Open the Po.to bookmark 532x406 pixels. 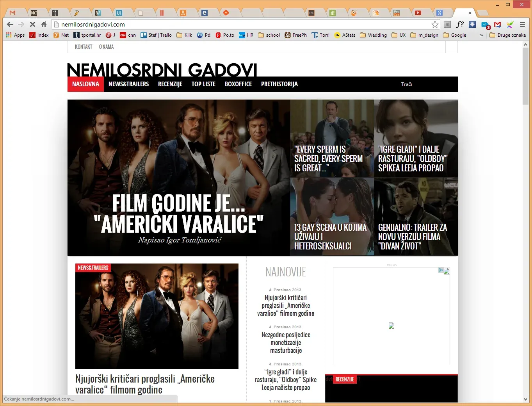tap(225, 35)
